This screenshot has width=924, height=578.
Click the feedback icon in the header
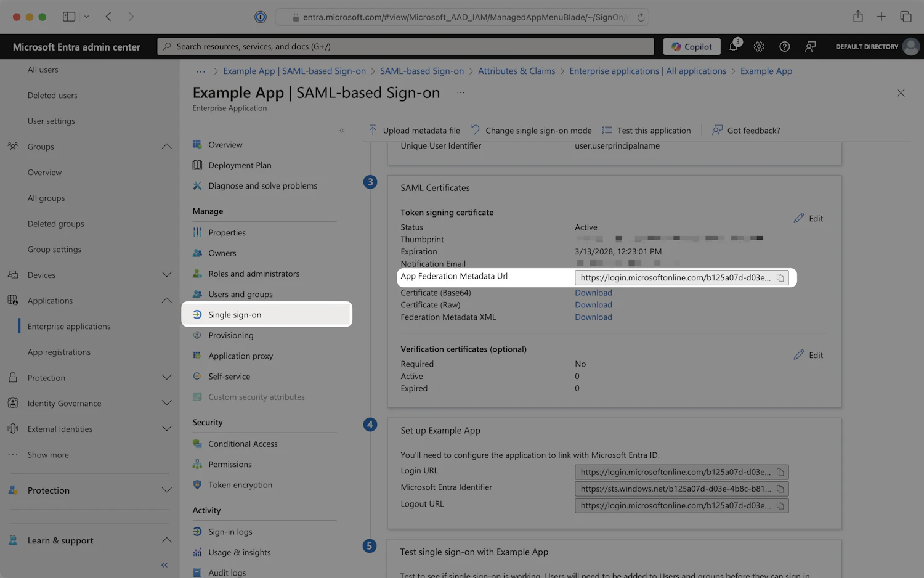click(x=810, y=46)
